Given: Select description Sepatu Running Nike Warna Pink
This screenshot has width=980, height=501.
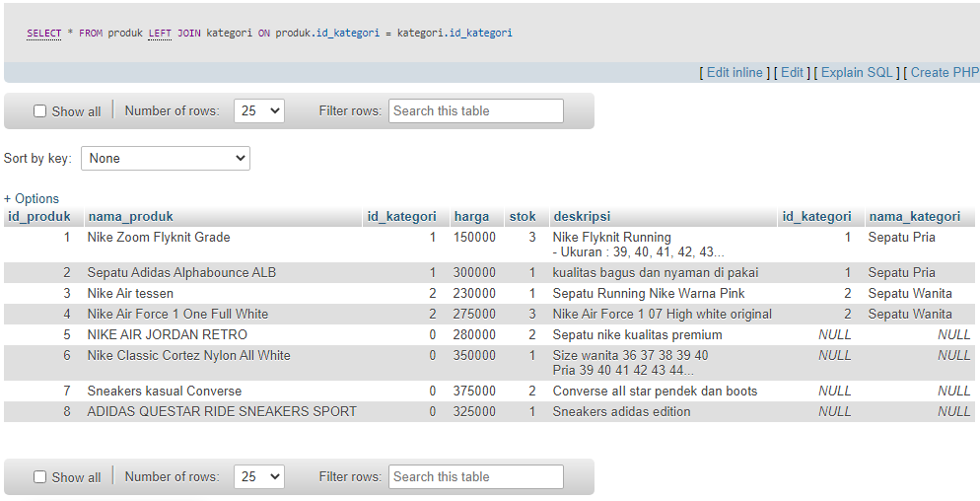Looking at the screenshot, I should click(649, 293).
